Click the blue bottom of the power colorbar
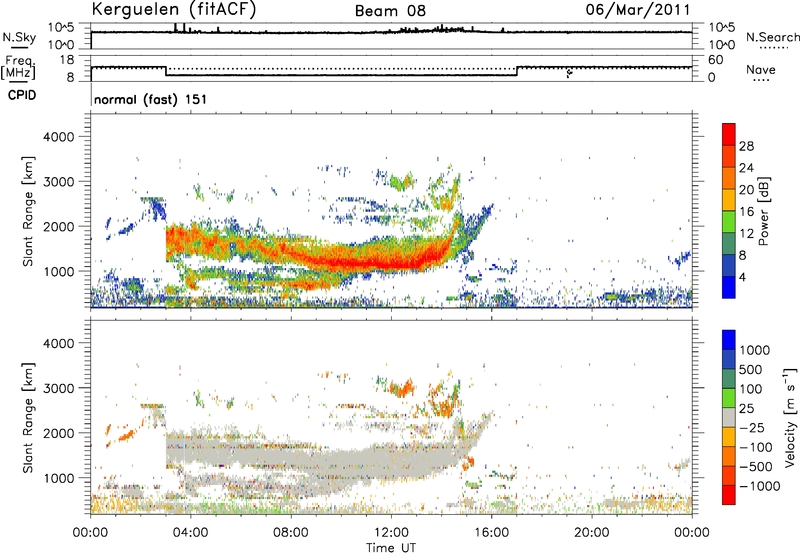 729,287
